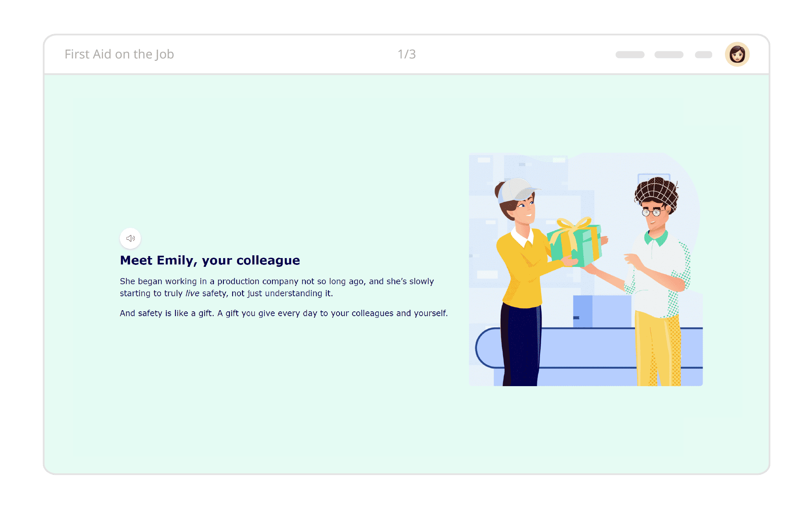Open slide navigation from the page counter
Viewport: 812px width, 513px height.
pos(406,54)
